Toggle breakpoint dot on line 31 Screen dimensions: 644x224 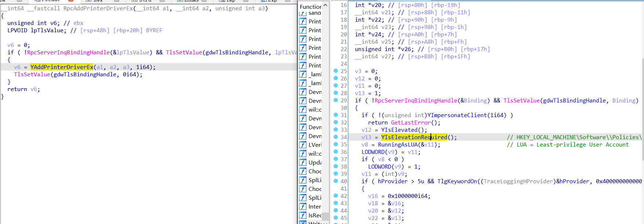click(x=335, y=115)
